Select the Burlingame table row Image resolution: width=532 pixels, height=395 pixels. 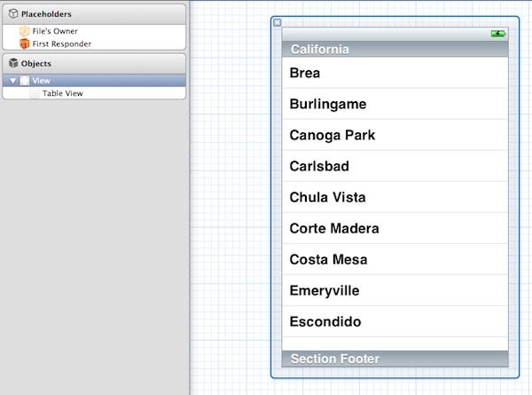click(x=395, y=105)
